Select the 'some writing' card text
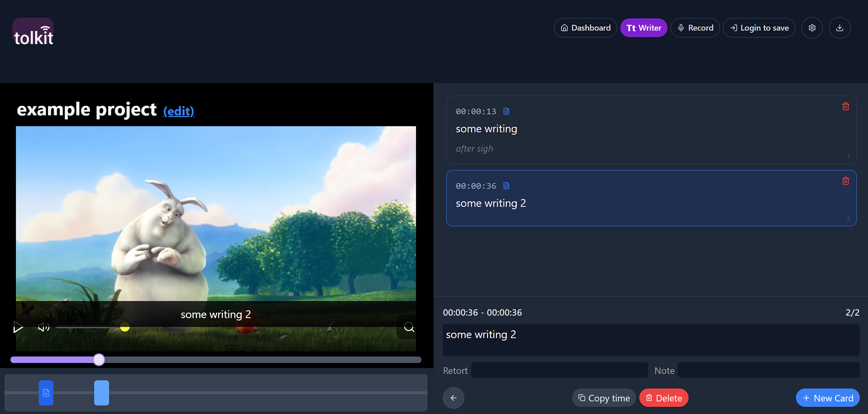This screenshot has width=868, height=414. (x=486, y=129)
